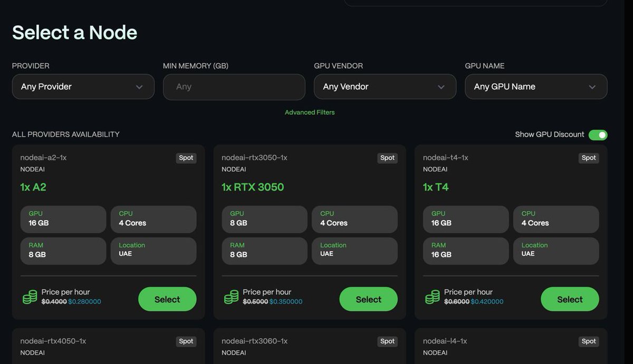This screenshot has height=364, width=633.
Task: Click the RAM 16 GB tile on T4 card
Action: [x=466, y=251]
